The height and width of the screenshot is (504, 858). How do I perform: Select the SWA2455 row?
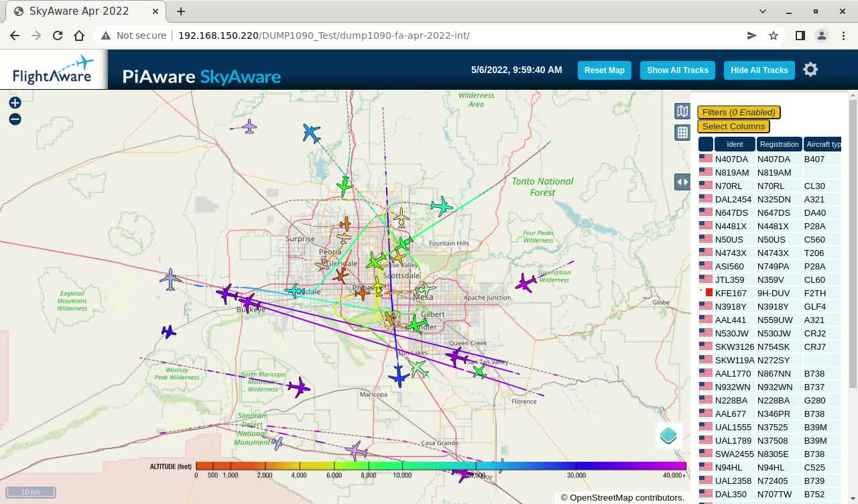click(x=770, y=454)
